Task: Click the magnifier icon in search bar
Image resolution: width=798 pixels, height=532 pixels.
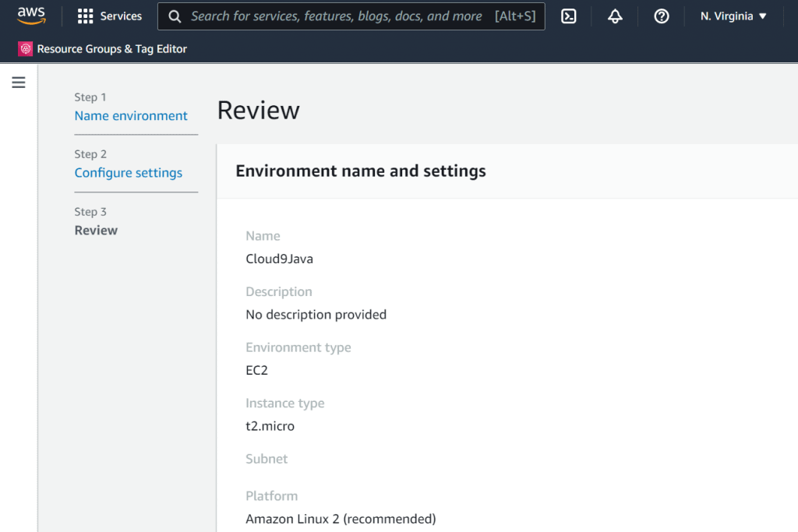Action: point(175,16)
